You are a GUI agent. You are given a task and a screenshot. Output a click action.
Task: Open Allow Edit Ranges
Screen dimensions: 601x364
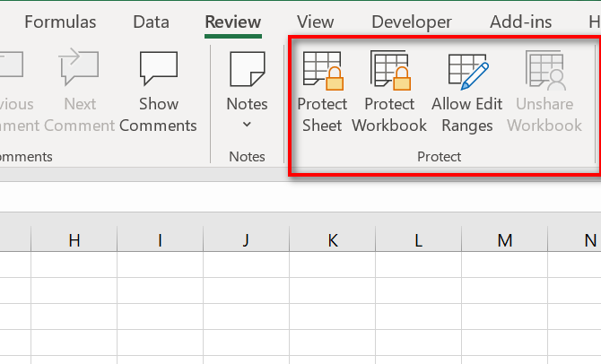coord(467,92)
